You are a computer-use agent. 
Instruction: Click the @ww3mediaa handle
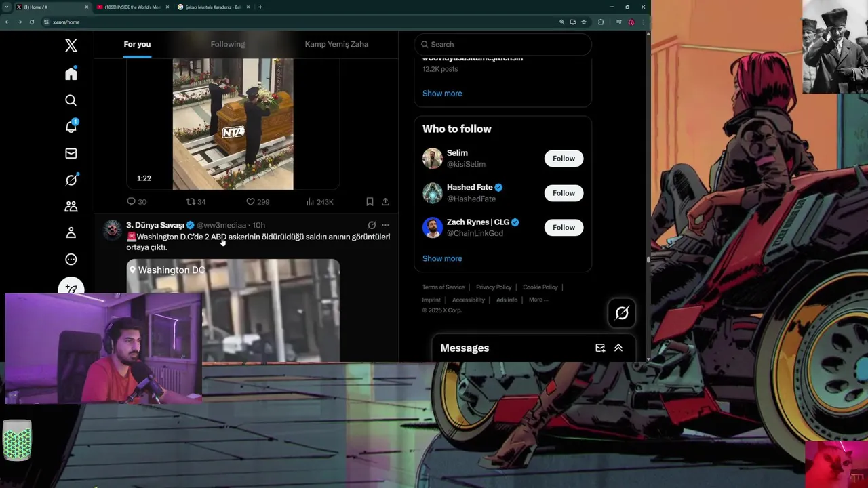click(x=222, y=225)
